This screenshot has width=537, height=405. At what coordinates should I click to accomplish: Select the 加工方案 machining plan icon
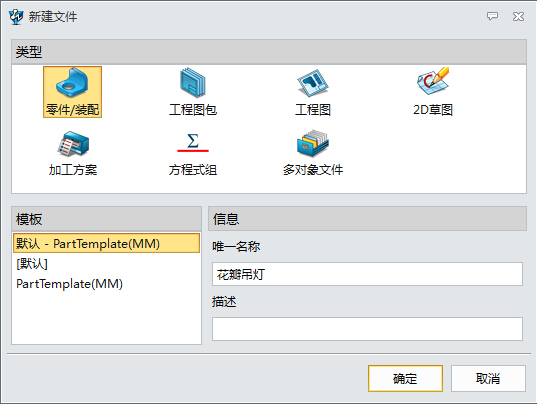coord(73,143)
